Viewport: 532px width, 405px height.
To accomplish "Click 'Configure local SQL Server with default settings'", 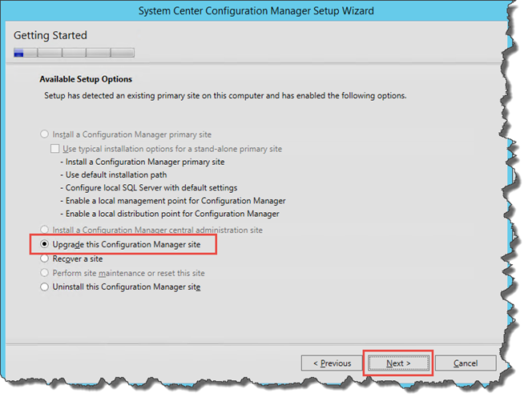I will [x=149, y=188].
